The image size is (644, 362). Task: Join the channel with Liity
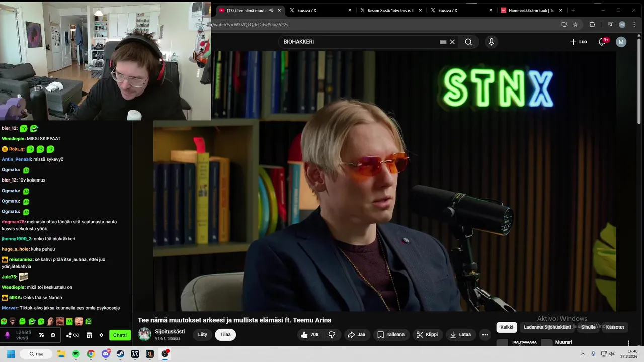pyautogui.click(x=203, y=334)
